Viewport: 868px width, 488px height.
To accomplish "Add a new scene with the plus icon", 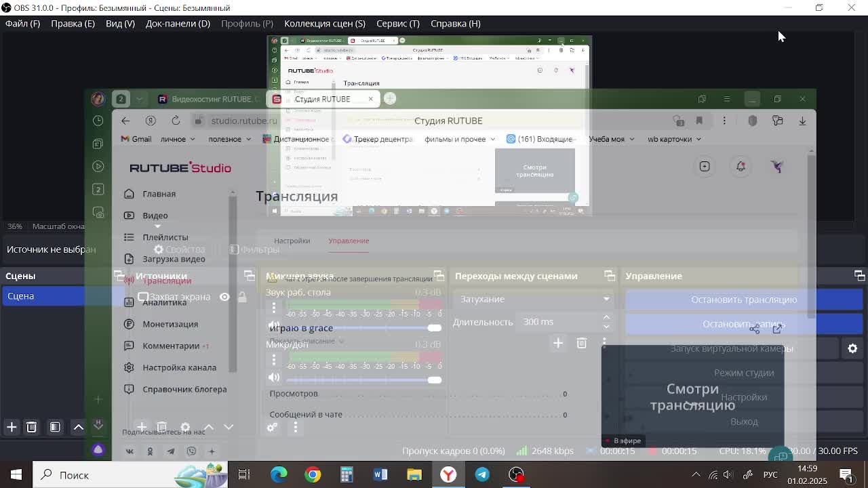I will pyautogui.click(x=12, y=427).
